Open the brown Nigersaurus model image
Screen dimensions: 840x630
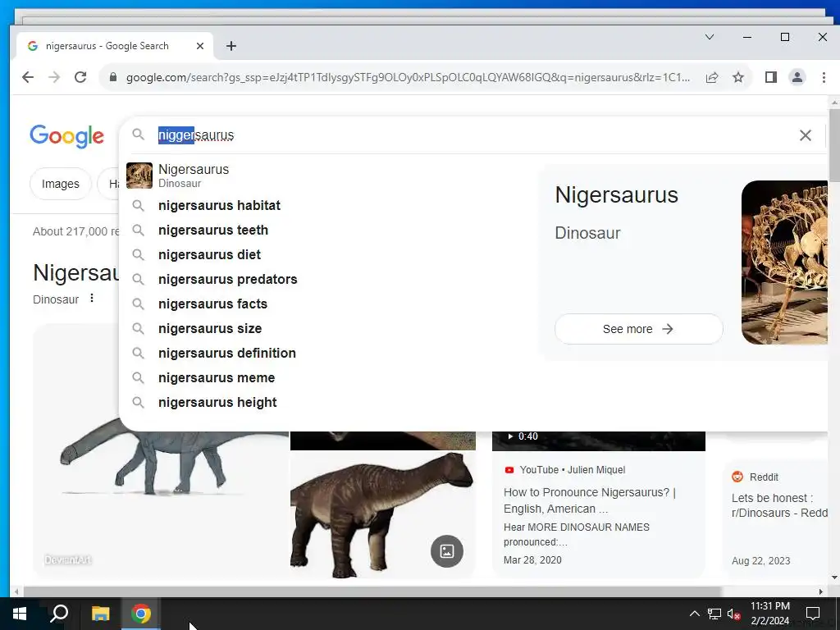pyautogui.click(x=382, y=514)
